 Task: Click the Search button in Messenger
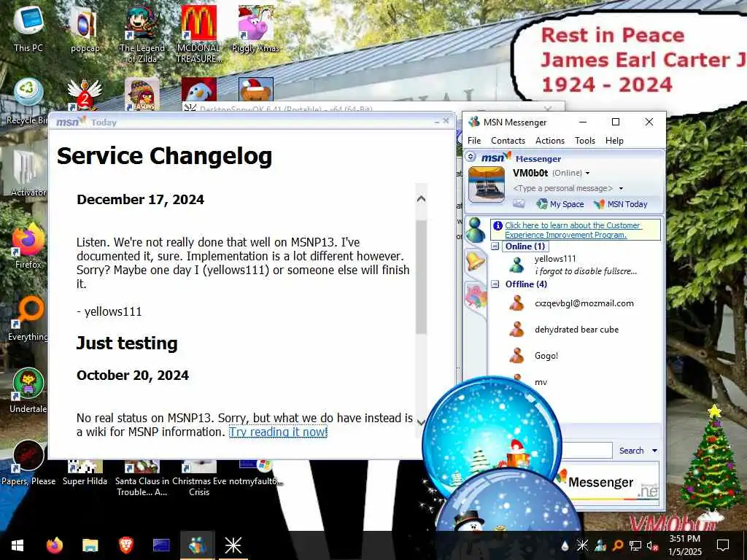pyautogui.click(x=631, y=451)
